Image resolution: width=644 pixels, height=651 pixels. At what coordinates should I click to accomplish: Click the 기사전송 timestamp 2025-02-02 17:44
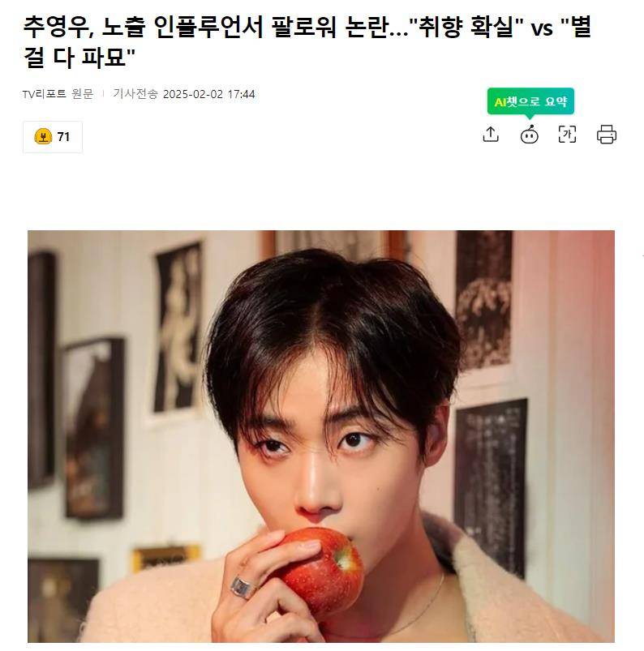click(208, 94)
